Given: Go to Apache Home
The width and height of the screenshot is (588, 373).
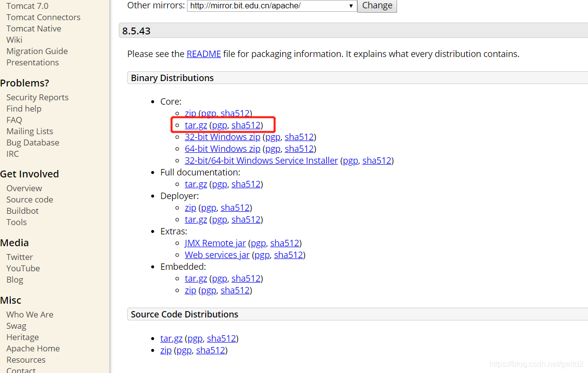Looking at the screenshot, I should (33, 348).
